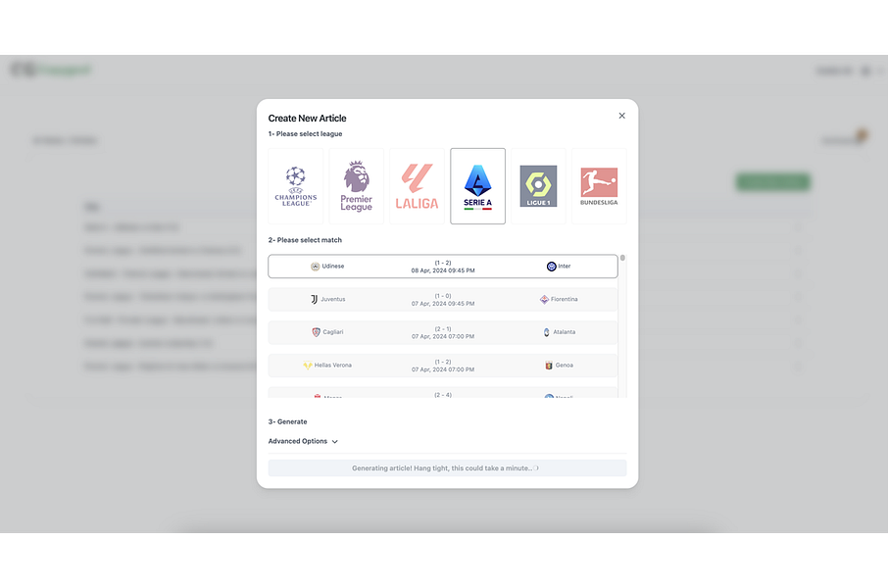The width and height of the screenshot is (888, 588).
Task: Select the Udinese vs Inter match
Action: [x=443, y=267]
